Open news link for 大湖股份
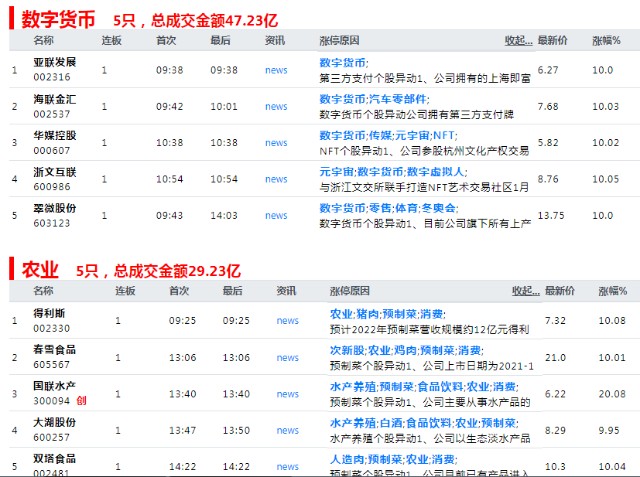The height and width of the screenshot is (477, 640). click(x=288, y=430)
